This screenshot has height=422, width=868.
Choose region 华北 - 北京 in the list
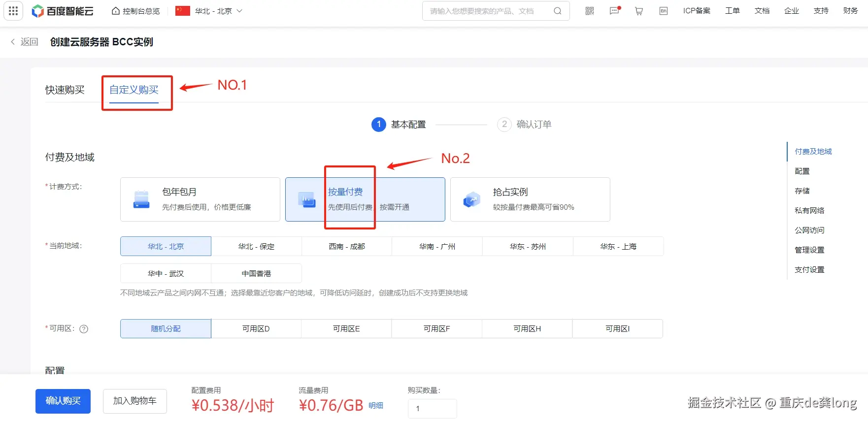166,246
